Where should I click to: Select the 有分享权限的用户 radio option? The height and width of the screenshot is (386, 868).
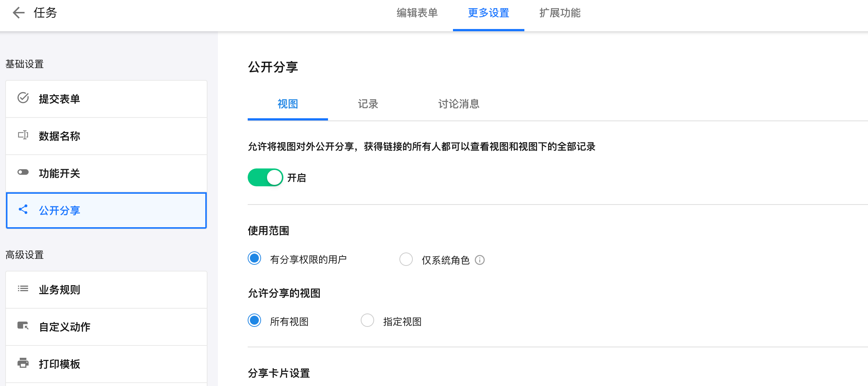pyautogui.click(x=254, y=258)
